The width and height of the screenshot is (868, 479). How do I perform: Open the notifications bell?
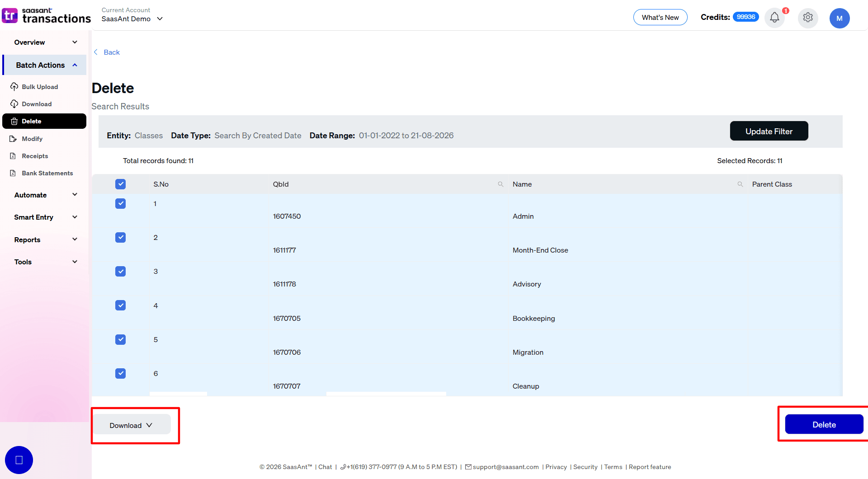[774, 18]
